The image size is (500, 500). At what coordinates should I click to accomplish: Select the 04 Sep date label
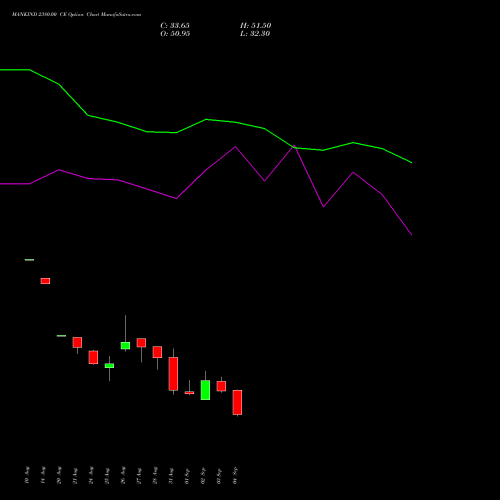point(235,476)
